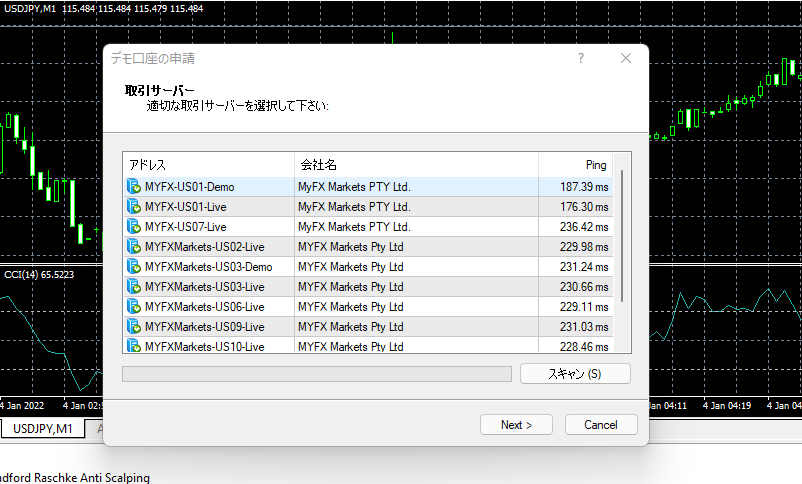Screen dimensions: 802x484
Task: Click the CCI(14) 65.5223 indicator label
Action: [x=39, y=275]
